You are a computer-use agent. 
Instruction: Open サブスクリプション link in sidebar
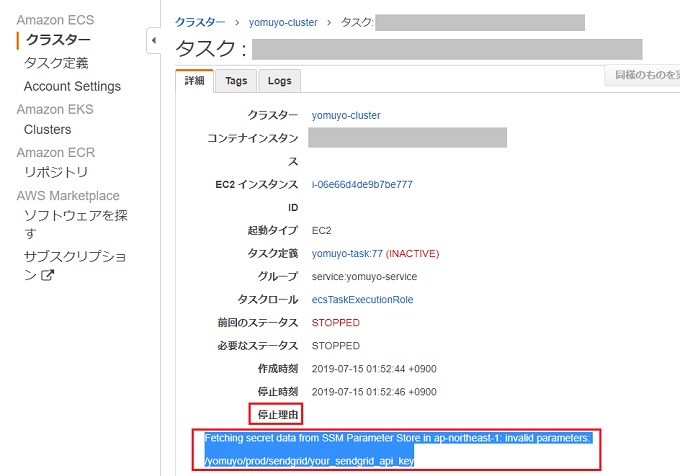75,265
